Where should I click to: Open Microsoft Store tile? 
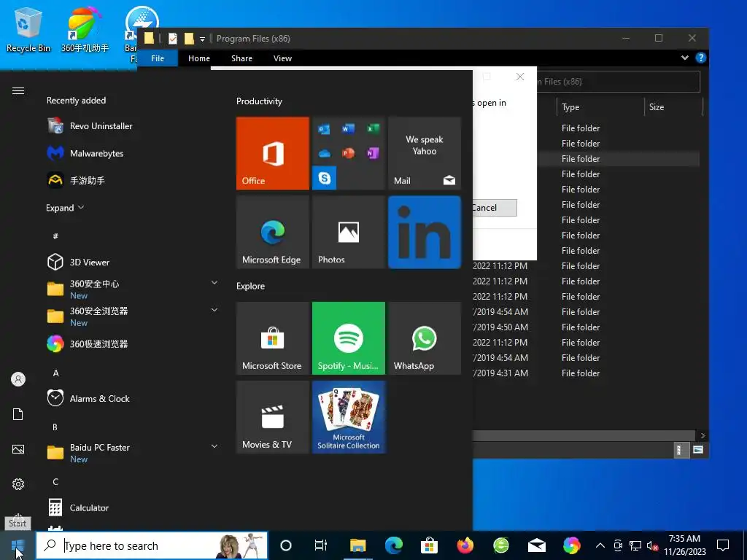(273, 338)
